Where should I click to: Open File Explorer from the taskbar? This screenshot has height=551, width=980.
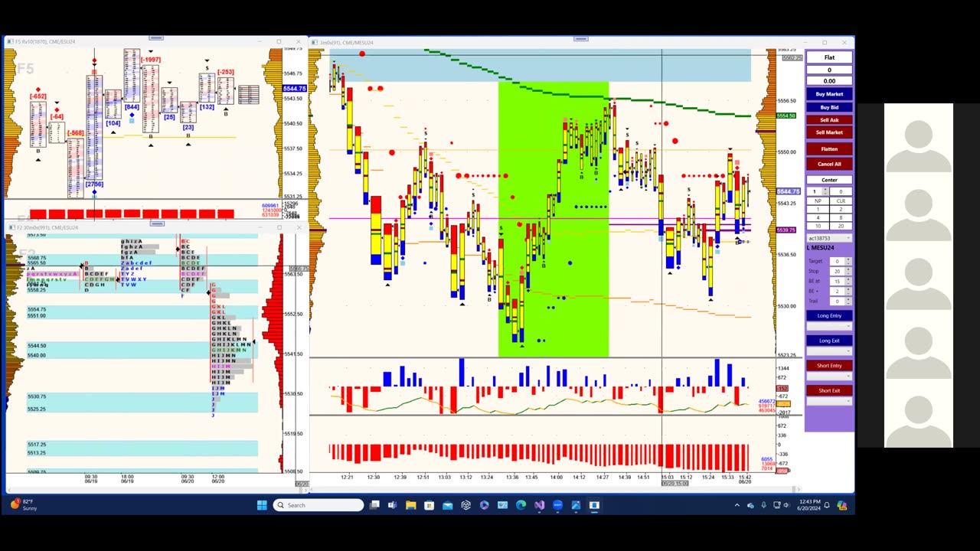411,505
